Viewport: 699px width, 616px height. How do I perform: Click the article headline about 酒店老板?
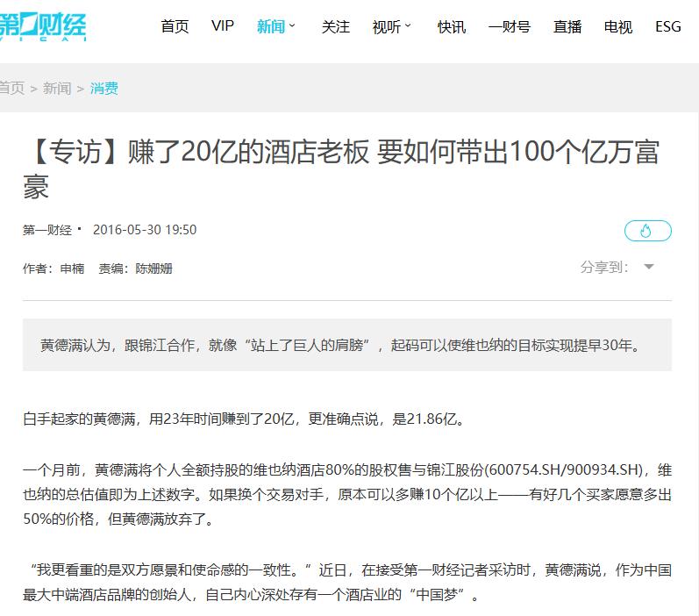click(x=341, y=168)
